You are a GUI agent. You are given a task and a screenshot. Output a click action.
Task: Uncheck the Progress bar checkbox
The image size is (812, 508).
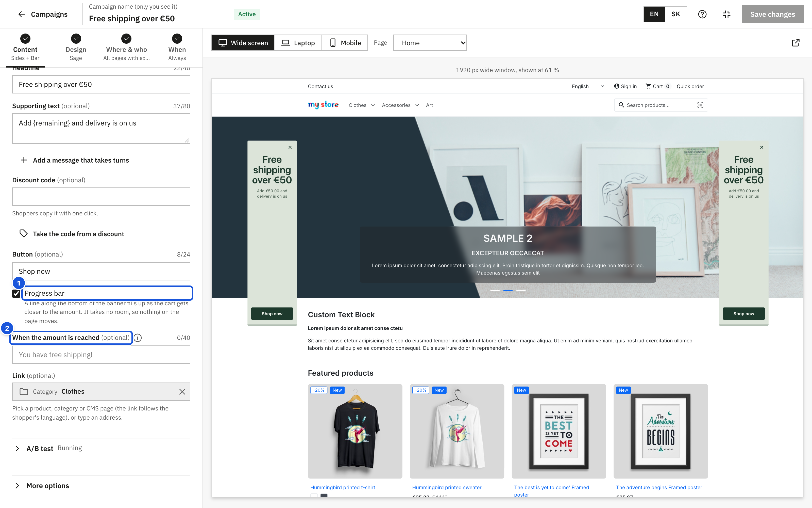click(16, 293)
